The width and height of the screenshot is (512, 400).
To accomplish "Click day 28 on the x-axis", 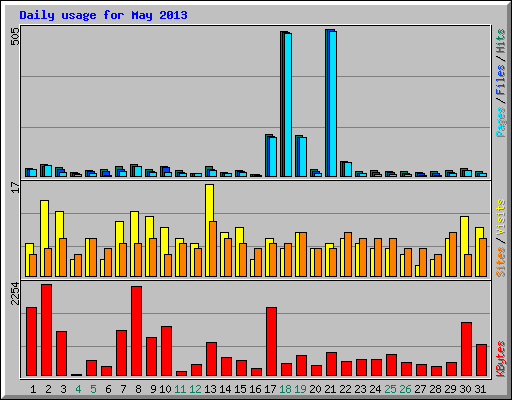I will (x=435, y=389).
